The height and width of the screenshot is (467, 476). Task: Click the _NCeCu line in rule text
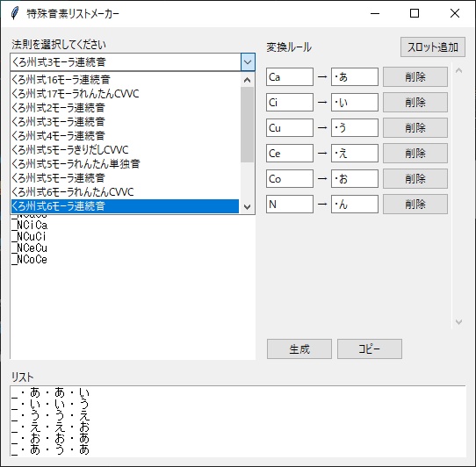click(x=30, y=248)
